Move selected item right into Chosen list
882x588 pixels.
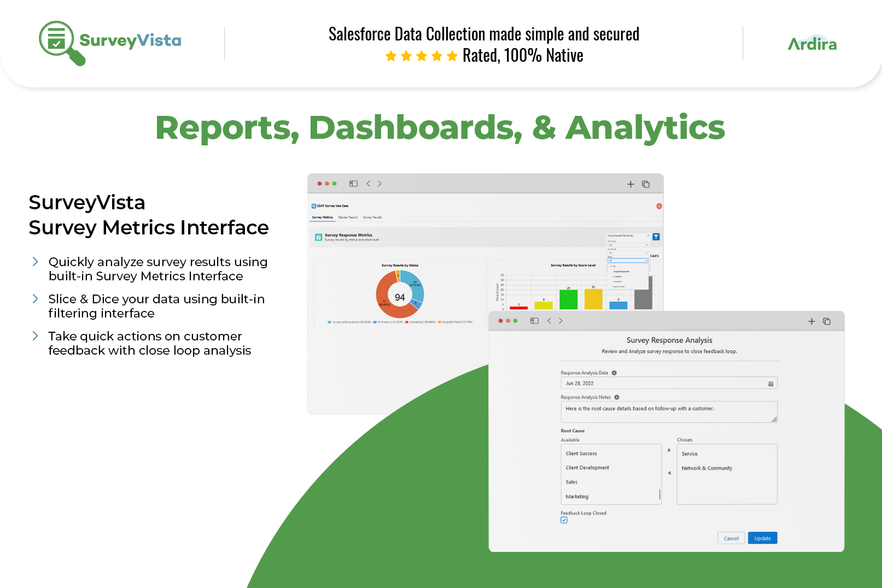click(x=669, y=450)
